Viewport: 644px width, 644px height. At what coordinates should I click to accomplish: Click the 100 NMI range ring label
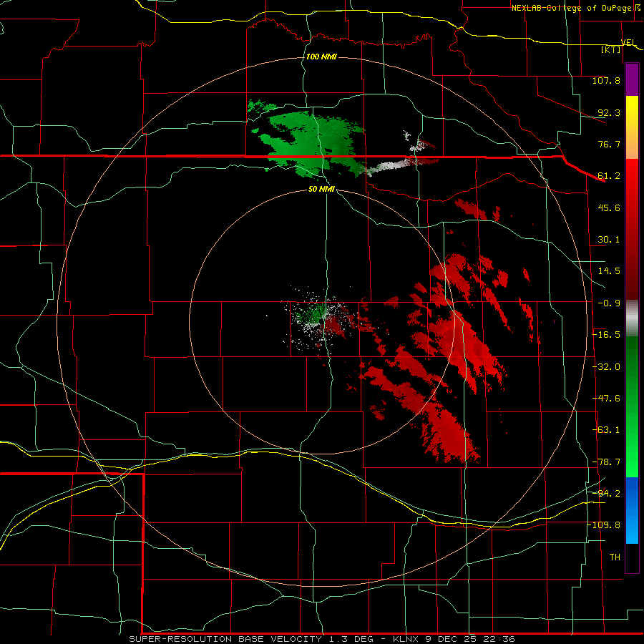pyautogui.click(x=321, y=57)
